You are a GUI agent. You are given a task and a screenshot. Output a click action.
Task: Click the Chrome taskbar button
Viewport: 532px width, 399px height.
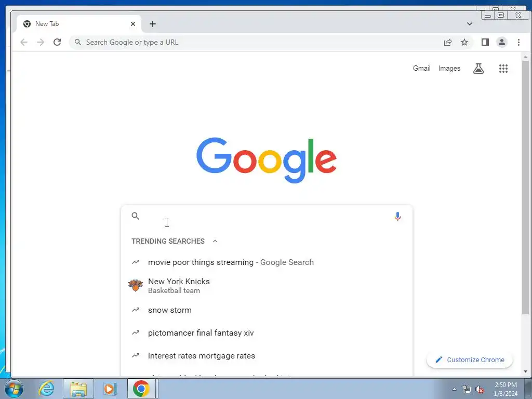coord(141,389)
